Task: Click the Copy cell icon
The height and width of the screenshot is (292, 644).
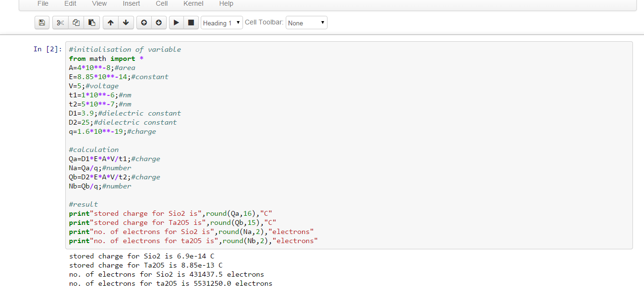Action: click(x=76, y=23)
